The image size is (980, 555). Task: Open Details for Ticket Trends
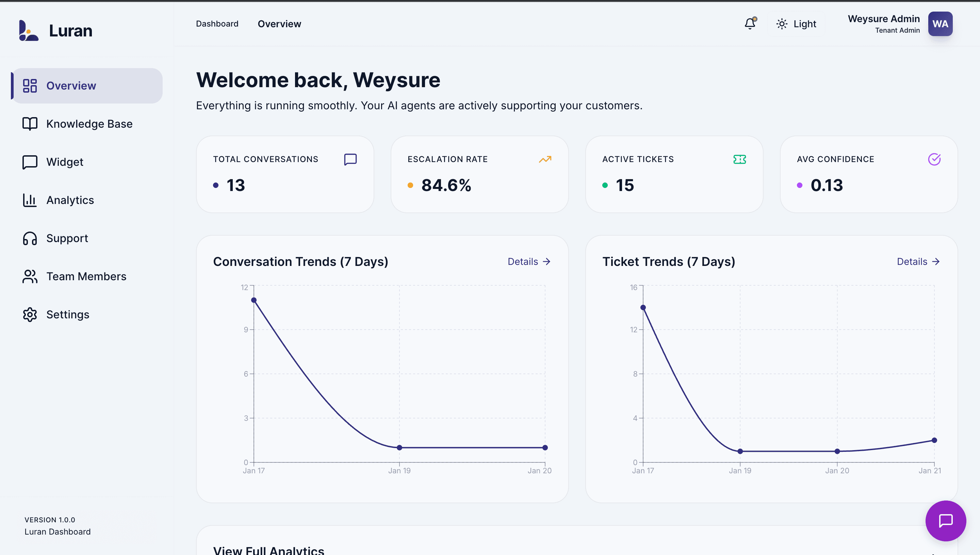[918, 261]
